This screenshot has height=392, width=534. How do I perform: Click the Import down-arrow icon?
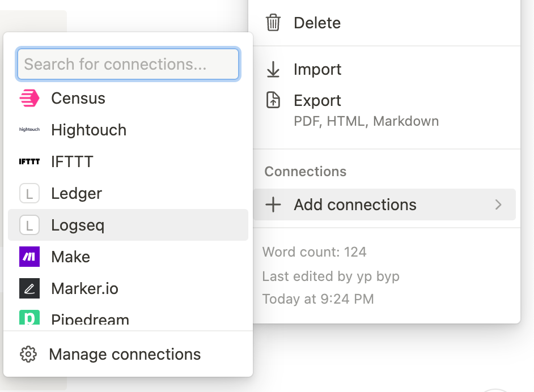point(273,70)
